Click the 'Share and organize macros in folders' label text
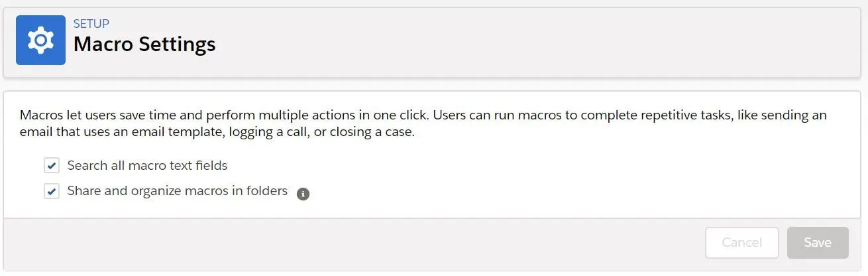868x276 pixels. point(177,191)
